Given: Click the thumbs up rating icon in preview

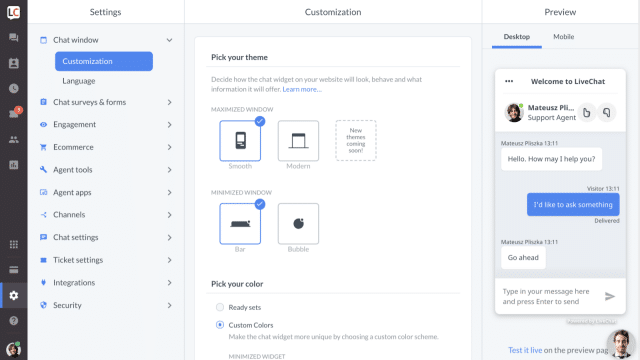Looking at the screenshot, I should [586, 113].
